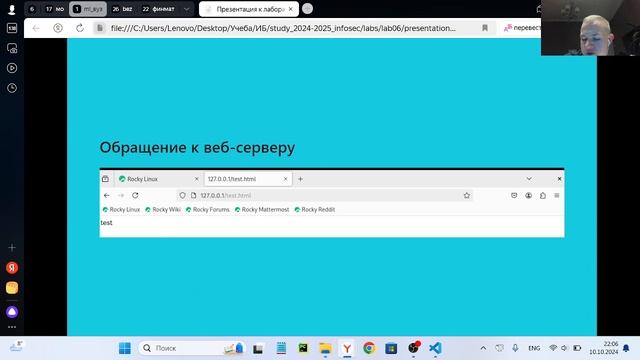
Task: Expand the tab groups dropdown chevron
Action: (x=187, y=9)
